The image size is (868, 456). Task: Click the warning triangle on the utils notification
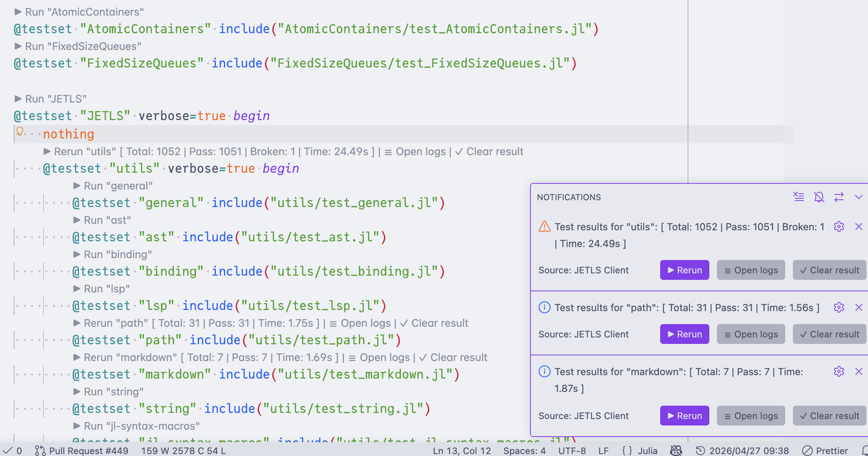(x=544, y=226)
